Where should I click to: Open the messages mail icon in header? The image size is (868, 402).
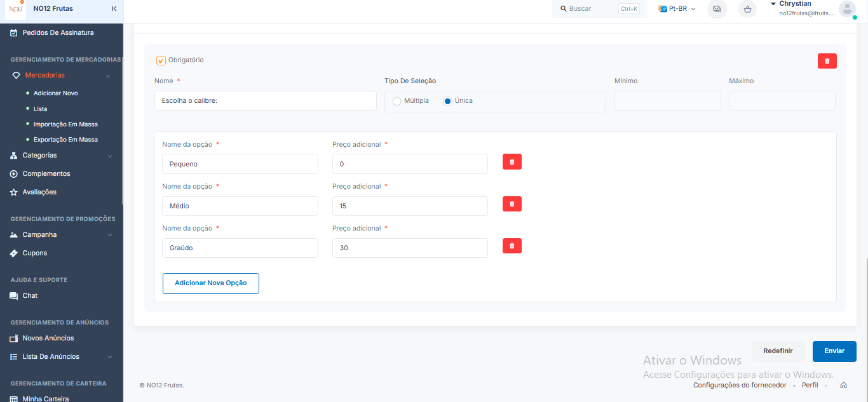click(717, 9)
